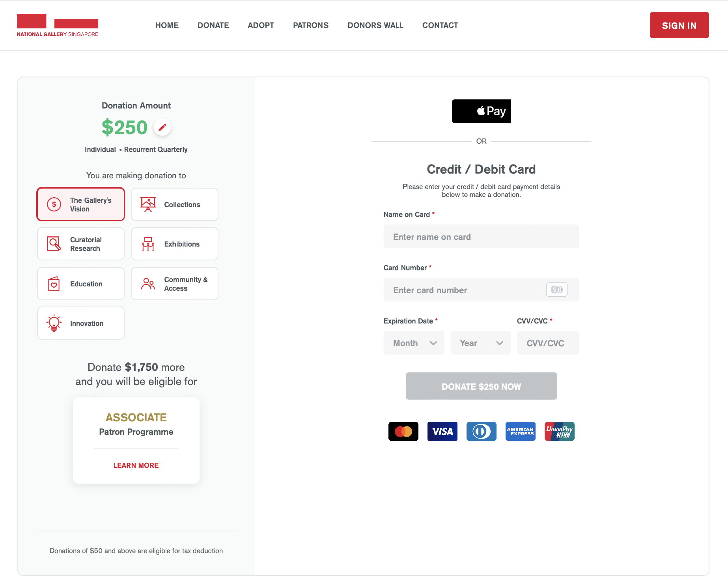The image size is (728, 587).
Task: Click the National Gallery Singapore logo
Action: (58, 25)
